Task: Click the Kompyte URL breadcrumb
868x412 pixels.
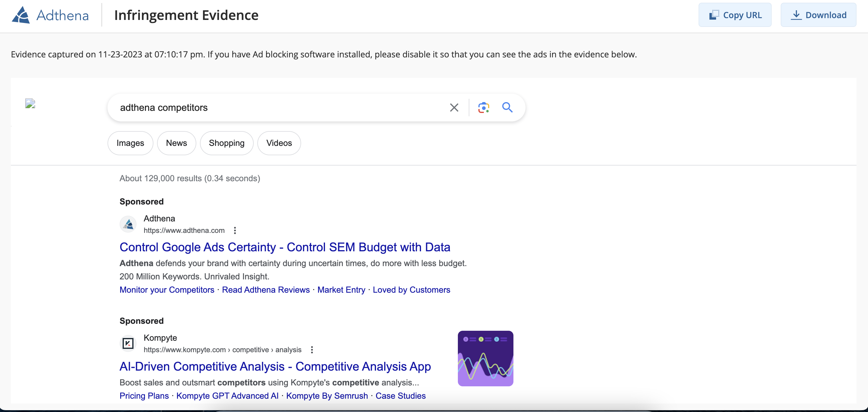Action: [222, 350]
